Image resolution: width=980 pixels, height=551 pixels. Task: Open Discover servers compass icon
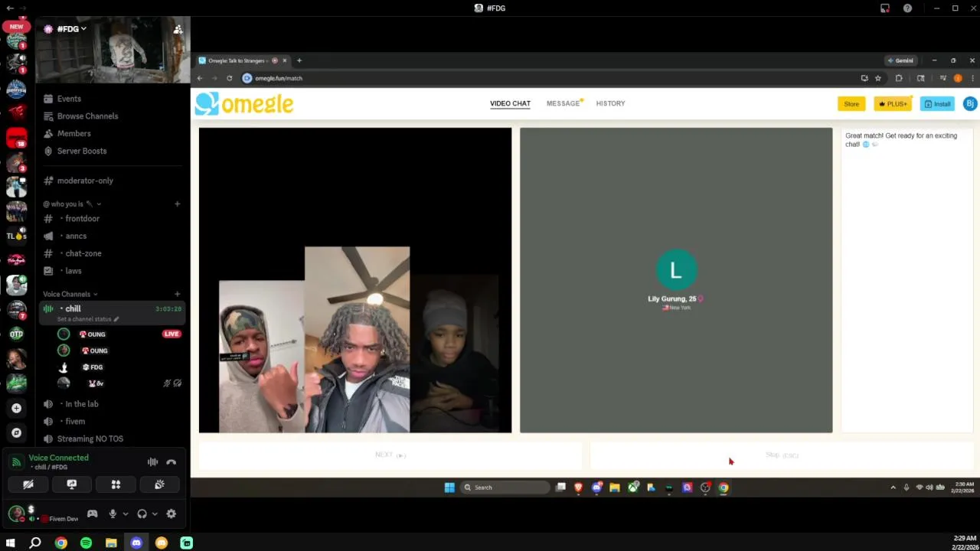point(16,433)
